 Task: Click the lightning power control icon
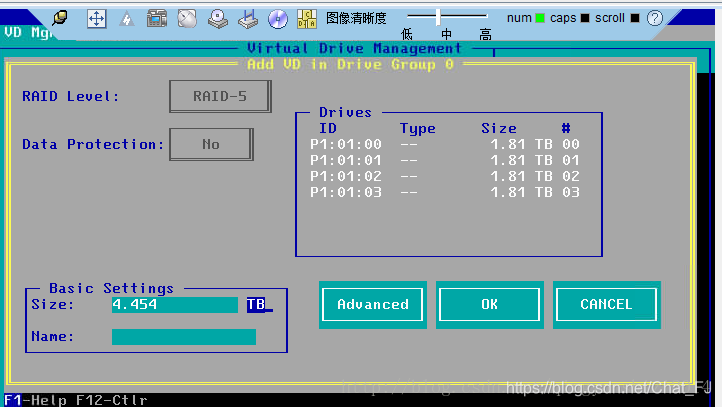(x=127, y=19)
